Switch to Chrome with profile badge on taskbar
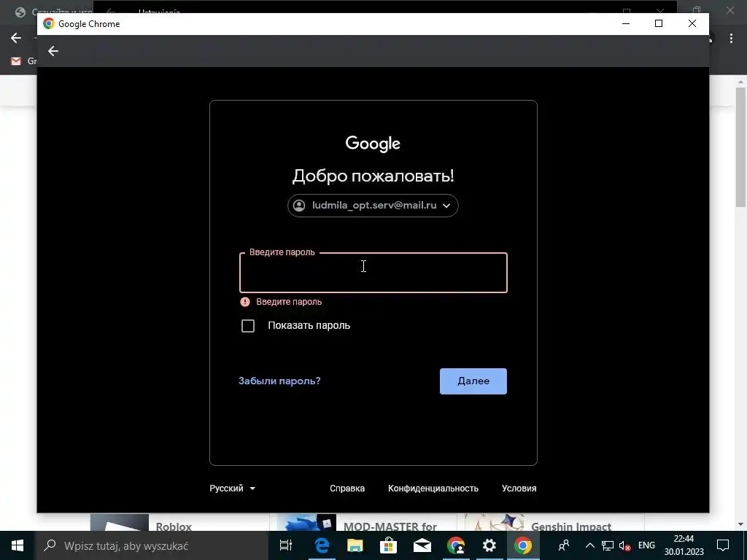Screen dimensions: 747x560 click(x=456, y=545)
